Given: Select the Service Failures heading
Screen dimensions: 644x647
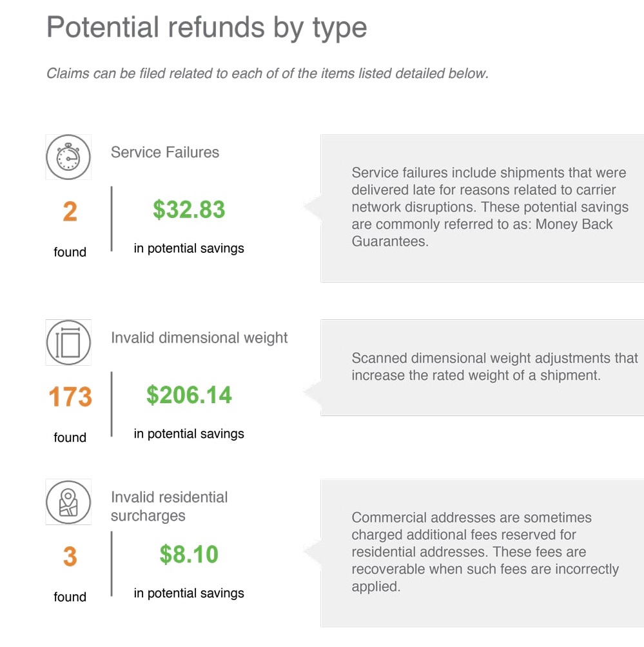Looking at the screenshot, I should pyautogui.click(x=165, y=152).
